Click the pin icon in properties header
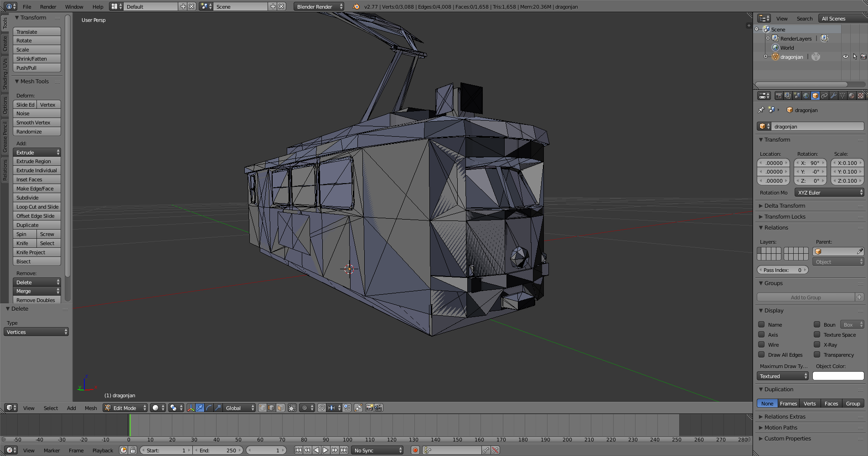The height and width of the screenshot is (456, 868). (761, 110)
